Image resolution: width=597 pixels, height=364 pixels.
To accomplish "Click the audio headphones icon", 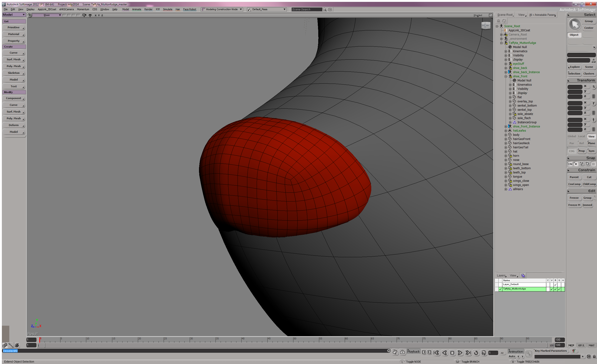I will click(484, 353).
